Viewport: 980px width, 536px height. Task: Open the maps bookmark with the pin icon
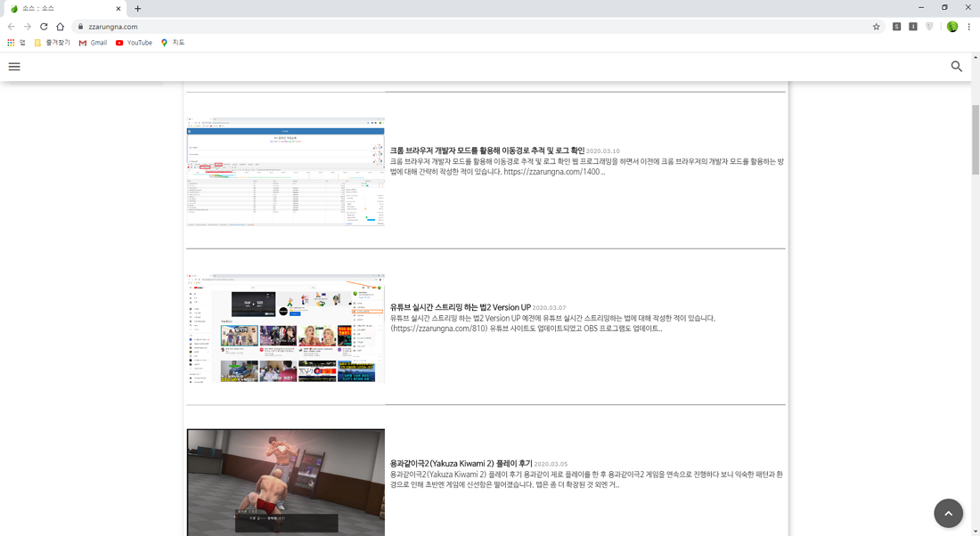tap(173, 43)
